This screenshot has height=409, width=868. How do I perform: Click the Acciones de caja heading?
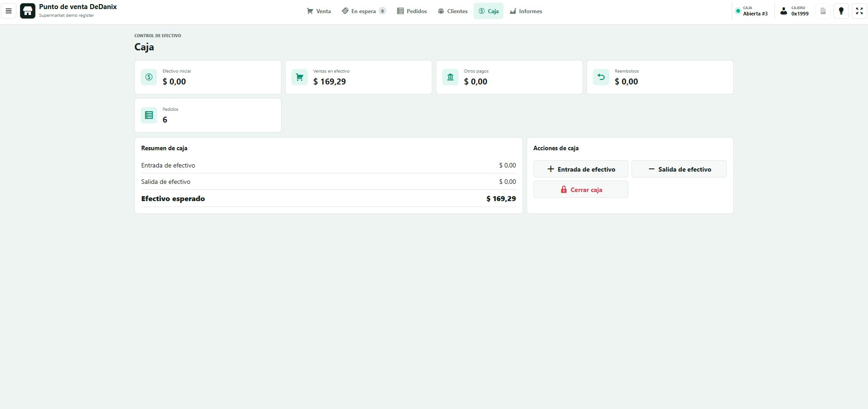coord(556,148)
